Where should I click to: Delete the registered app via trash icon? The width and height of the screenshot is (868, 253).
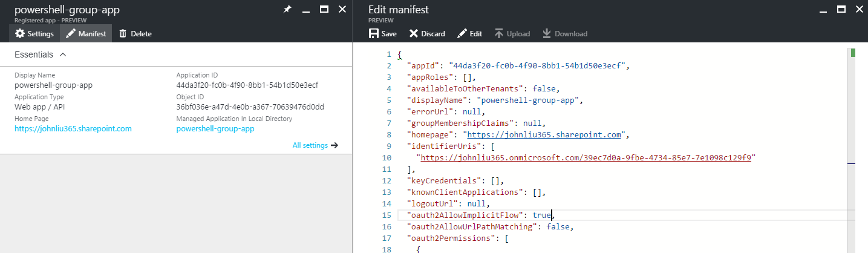135,34
